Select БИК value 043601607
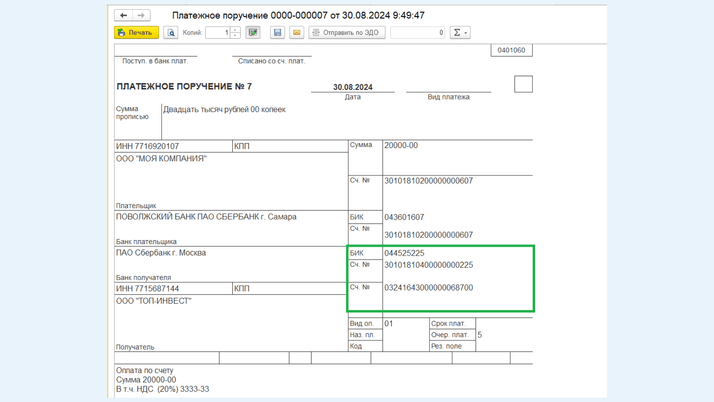Screen dimensions: 714x402 coord(404,217)
